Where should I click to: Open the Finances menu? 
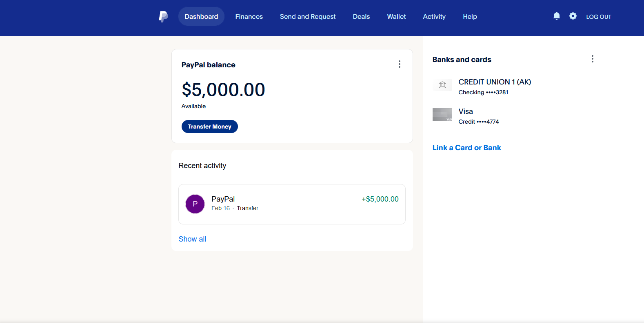pyautogui.click(x=249, y=16)
